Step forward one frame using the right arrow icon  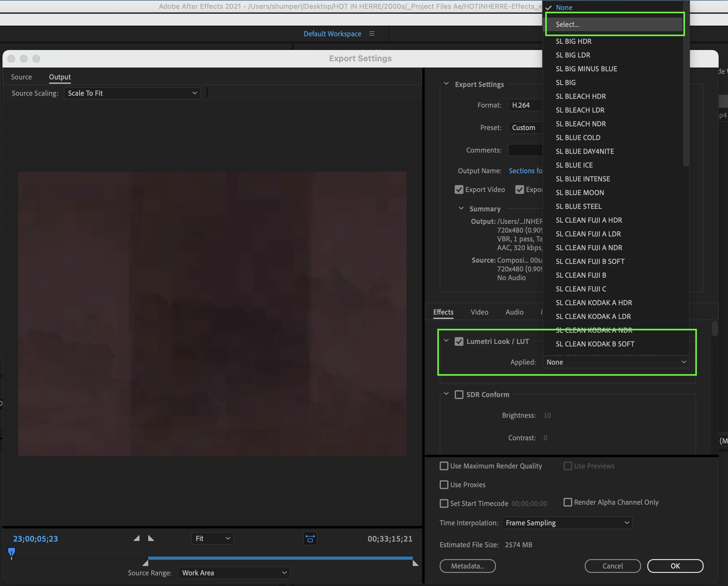click(x=151, y=538)
